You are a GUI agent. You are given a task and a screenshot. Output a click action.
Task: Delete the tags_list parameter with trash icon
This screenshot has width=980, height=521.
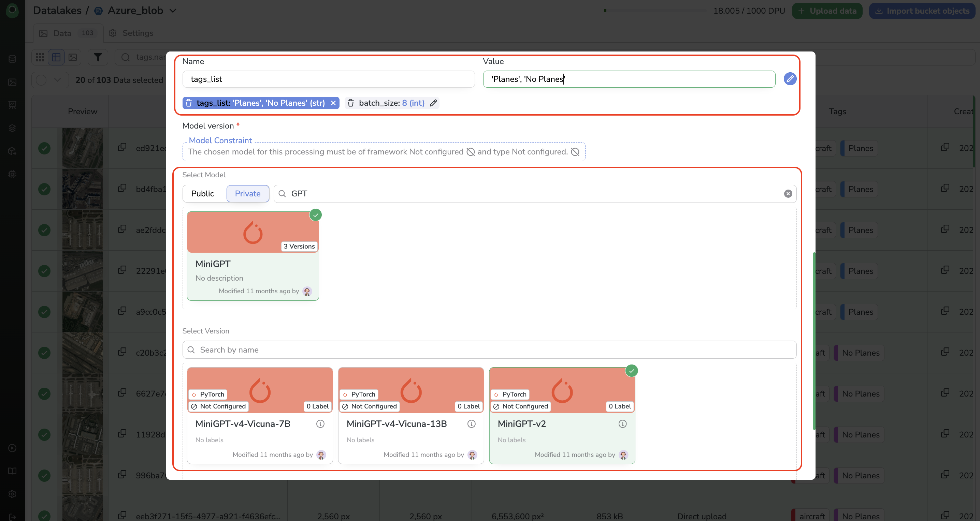189,103
